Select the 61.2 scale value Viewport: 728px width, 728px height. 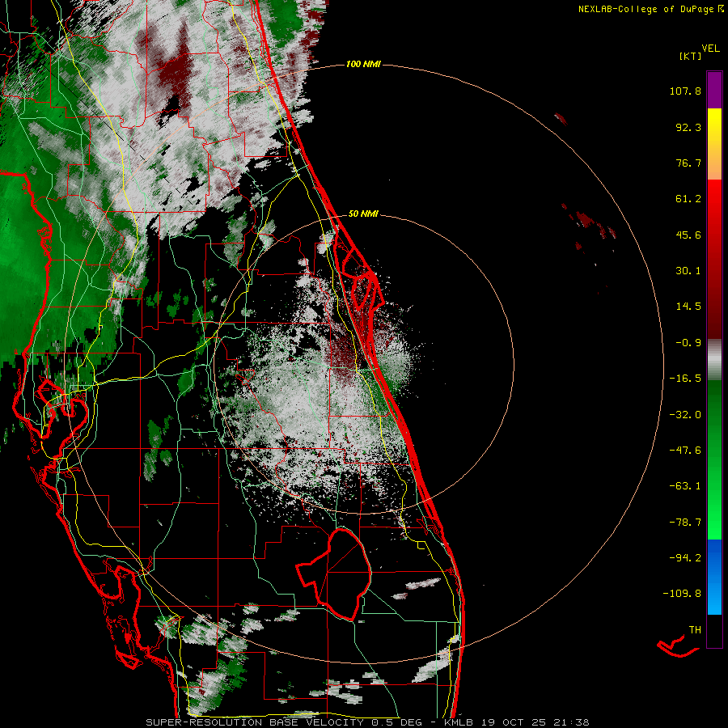688,199
